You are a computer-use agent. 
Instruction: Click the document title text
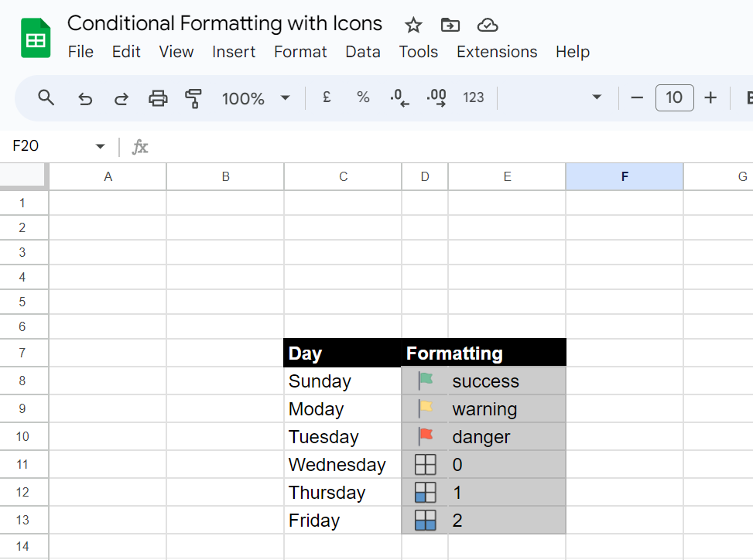[x=224, y=23]
